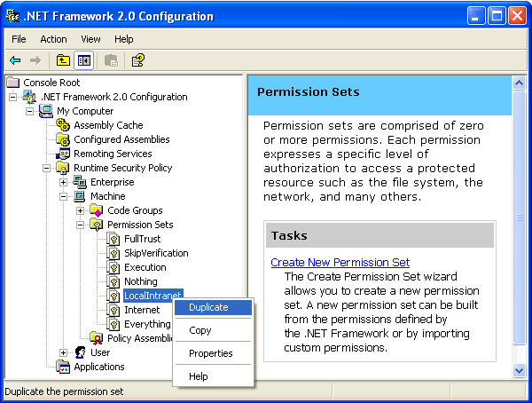Select the Remoting Services node icon
The image size is (532, 403).
pyautogui.click(x=64, y=154)
